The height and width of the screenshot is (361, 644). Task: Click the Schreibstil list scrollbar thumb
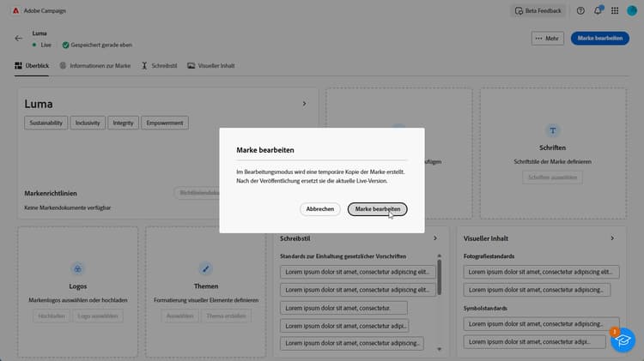pos(440,277)
